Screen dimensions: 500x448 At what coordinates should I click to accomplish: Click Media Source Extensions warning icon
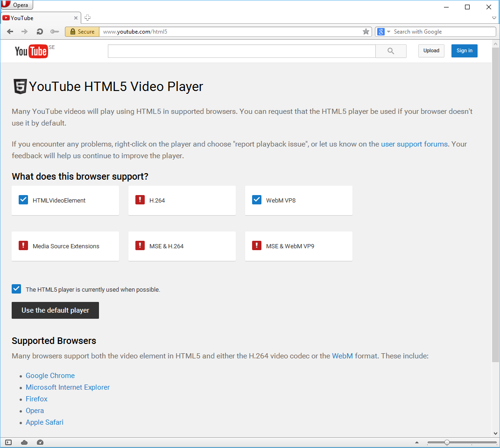(x=23, y=245)
